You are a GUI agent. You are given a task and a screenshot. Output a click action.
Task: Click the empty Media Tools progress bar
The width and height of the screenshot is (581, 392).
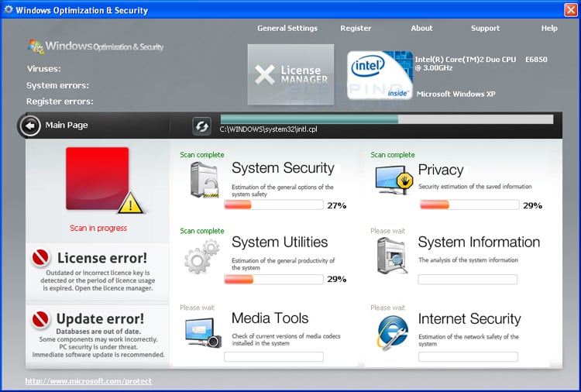coord(273,357)
